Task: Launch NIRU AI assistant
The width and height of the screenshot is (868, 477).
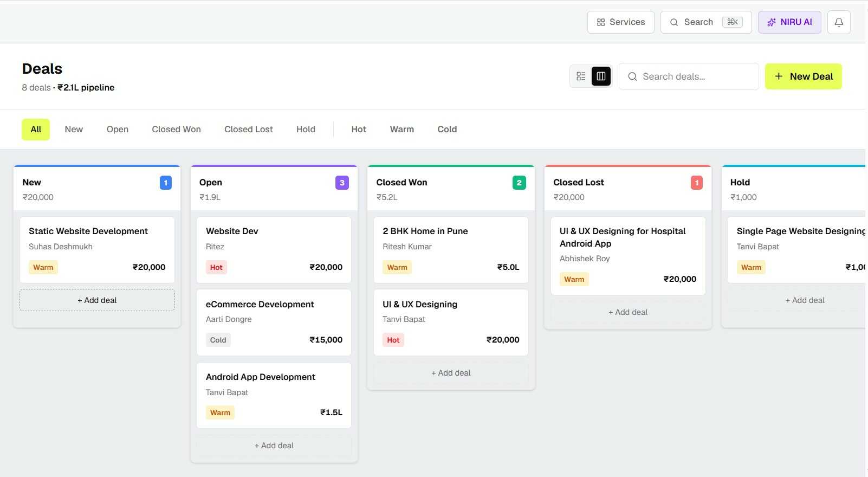Action: 789,22
